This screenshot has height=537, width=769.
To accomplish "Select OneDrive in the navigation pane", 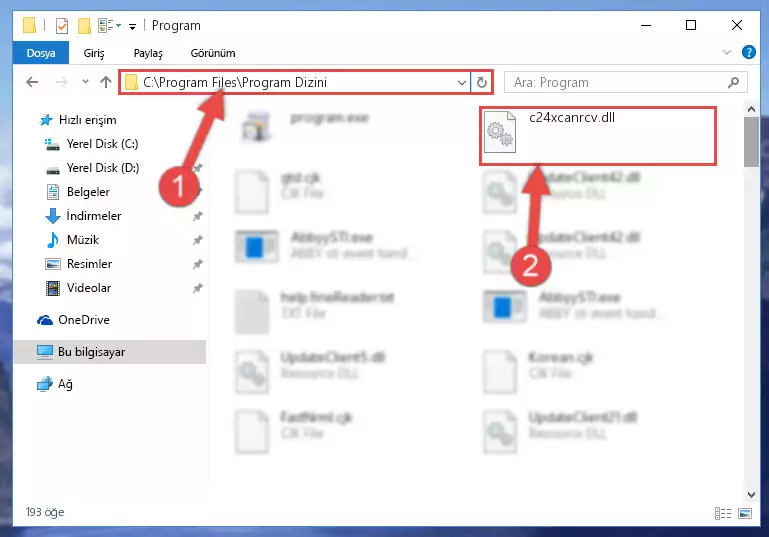I will coord(83,320).
